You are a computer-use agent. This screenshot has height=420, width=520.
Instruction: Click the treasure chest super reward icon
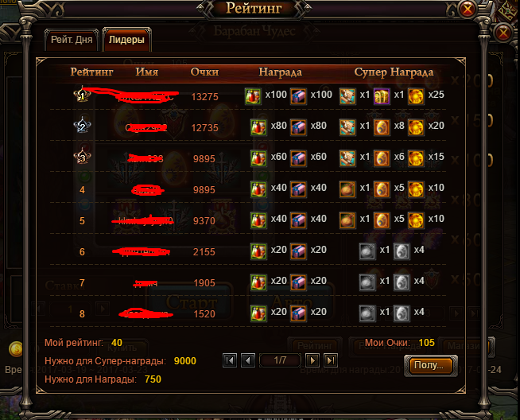coord(382,96)
